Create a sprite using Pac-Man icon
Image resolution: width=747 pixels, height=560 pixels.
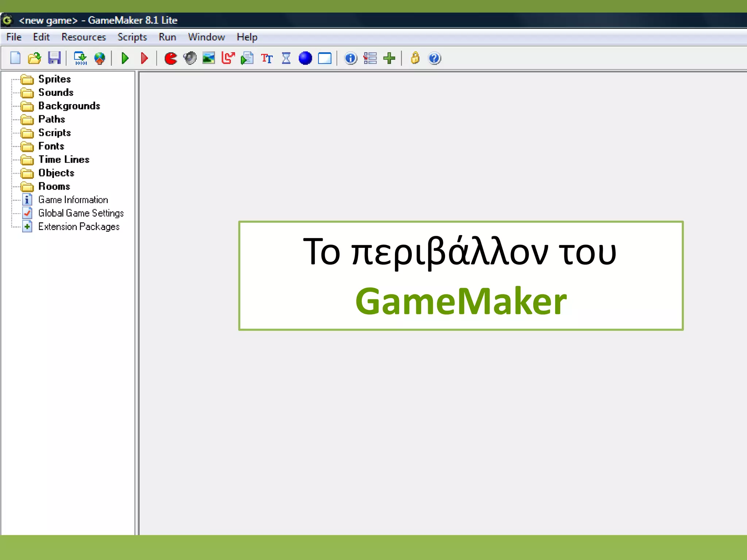click(x=171, y=58)
